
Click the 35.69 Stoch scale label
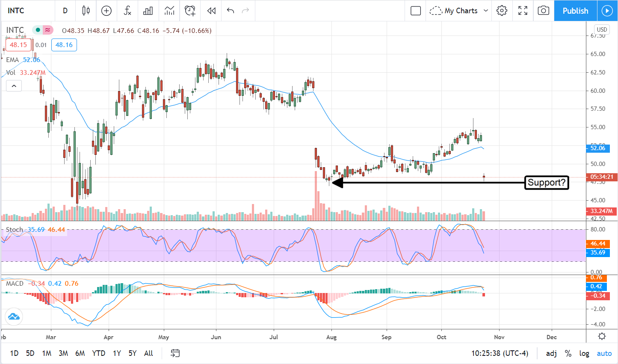pos(597,252)
